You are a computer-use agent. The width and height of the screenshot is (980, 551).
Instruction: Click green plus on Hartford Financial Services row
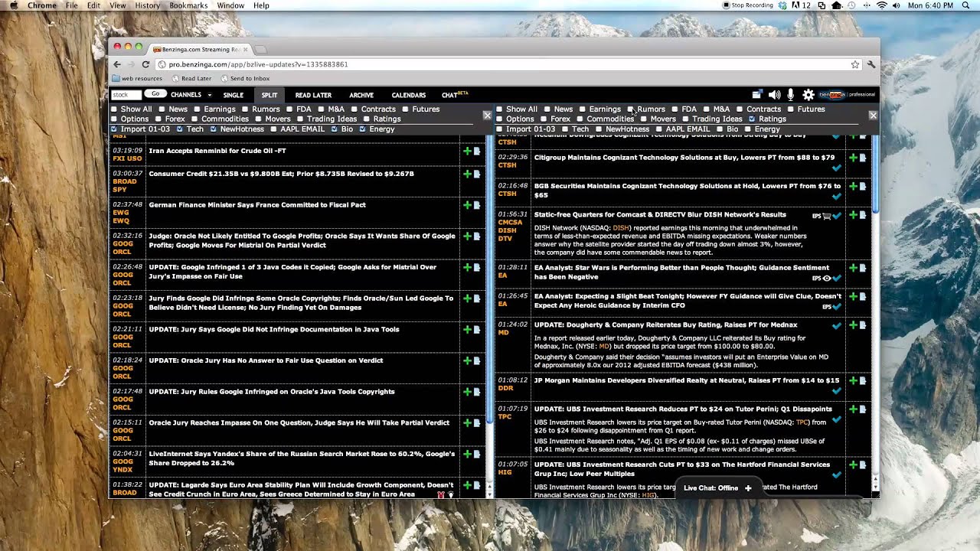tap(853, 465)
